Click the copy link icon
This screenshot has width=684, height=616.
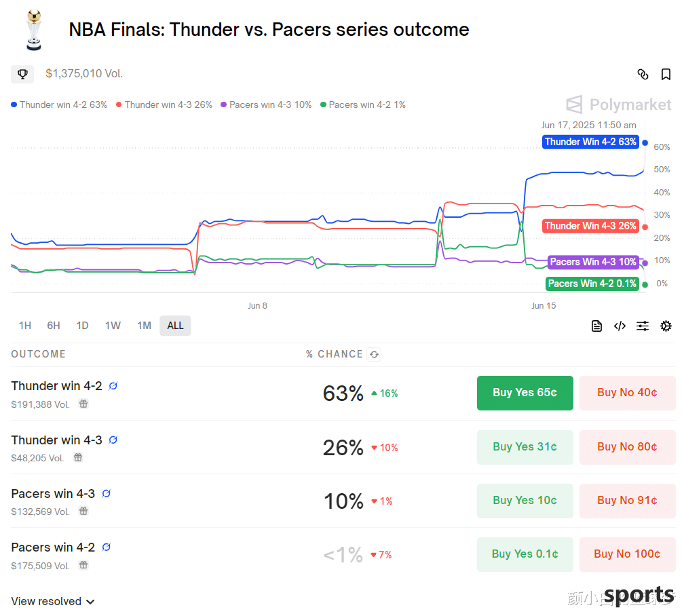[x=643, y=75]
